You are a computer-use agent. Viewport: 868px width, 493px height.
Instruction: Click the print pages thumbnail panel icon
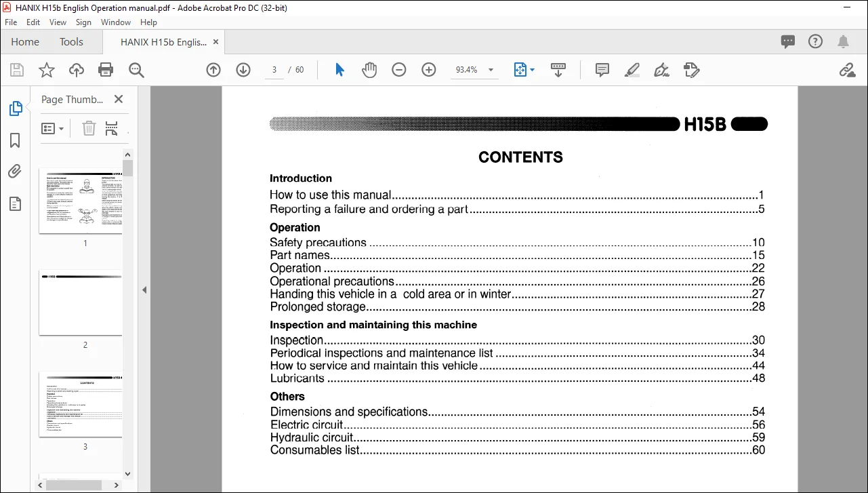(x=112, y=128)
